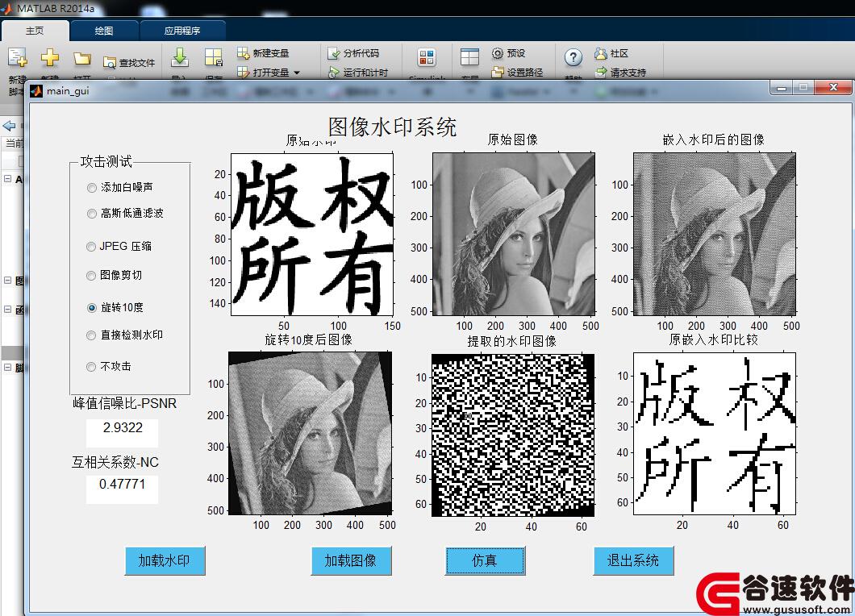Click the original Lena image plot
Screen dimensions: 855x616
(x=514, y=235)
